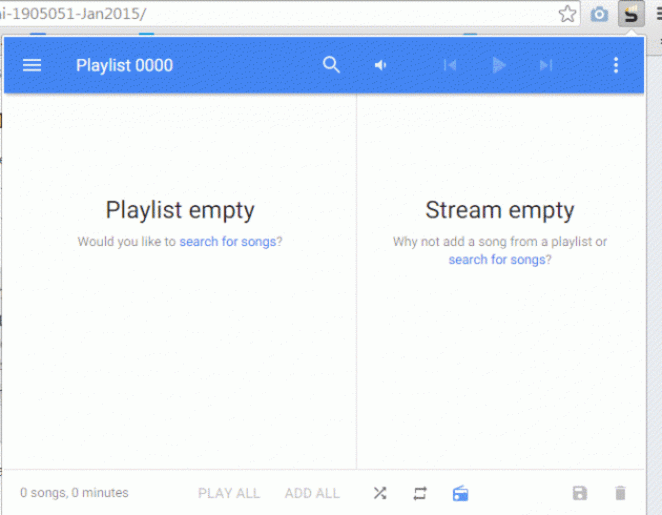Viewport: 662px width, 515px height.
Task: Mute the volume speaker icon
Action: pyautogui.click(x=381, y=65)
